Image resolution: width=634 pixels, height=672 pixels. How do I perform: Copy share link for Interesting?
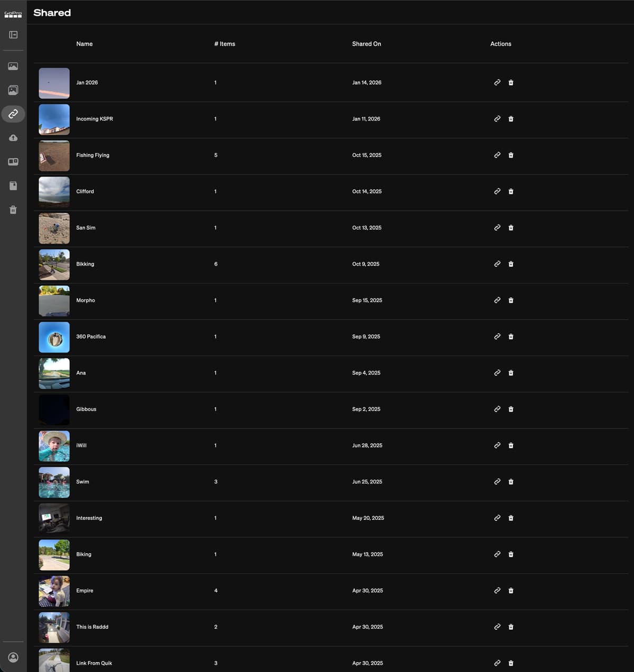coord(497,518)
